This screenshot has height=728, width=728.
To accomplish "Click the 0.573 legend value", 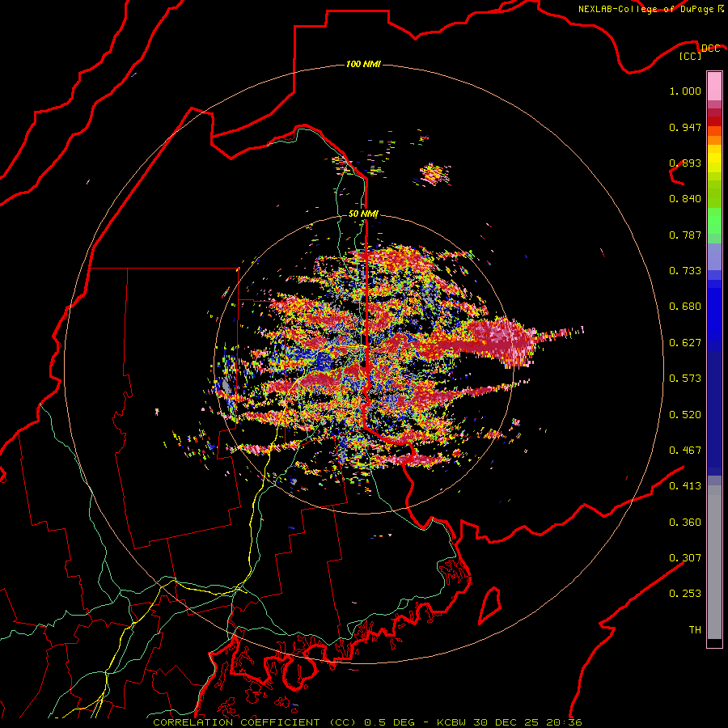I will (x=685, y=379).
